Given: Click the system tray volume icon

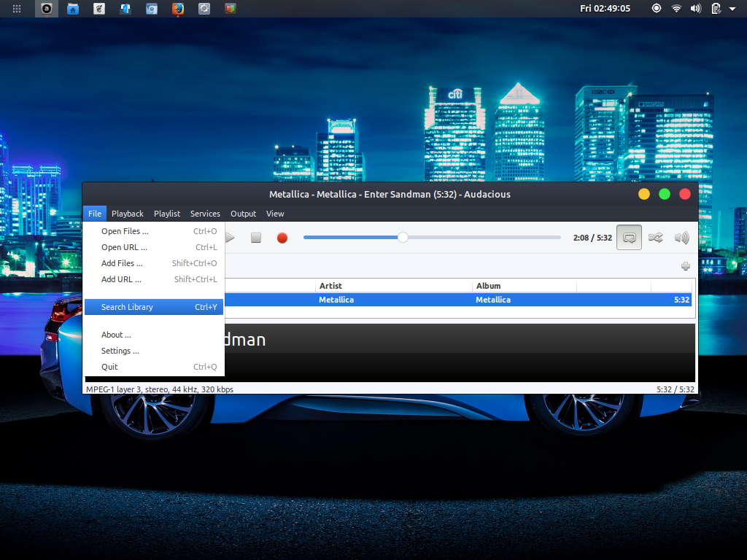Looking at the screenshot, I should [x=695, y=9].
